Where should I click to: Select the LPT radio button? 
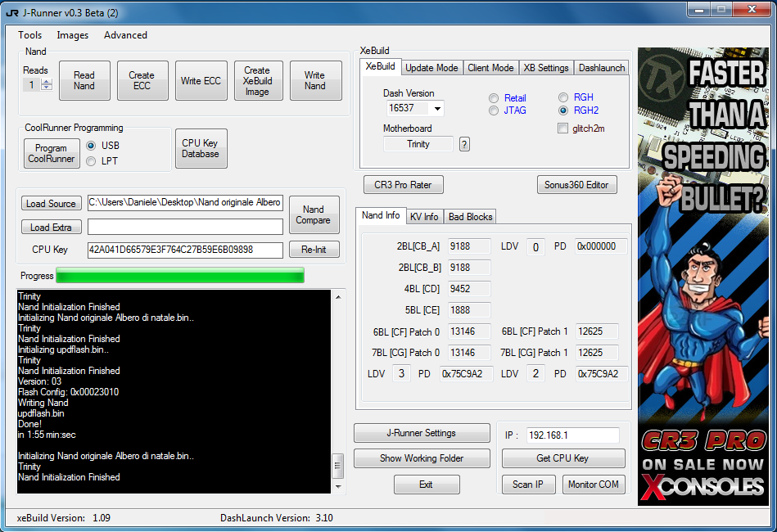[91, 161]
